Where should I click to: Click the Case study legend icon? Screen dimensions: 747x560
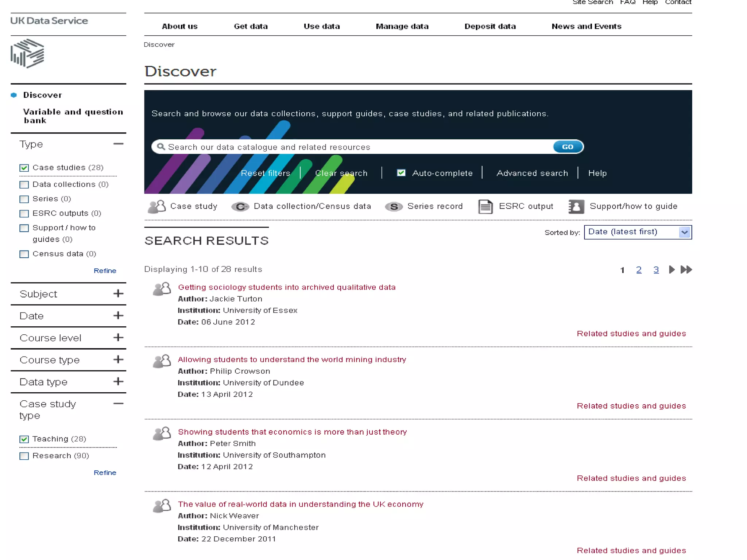point(156,207)
